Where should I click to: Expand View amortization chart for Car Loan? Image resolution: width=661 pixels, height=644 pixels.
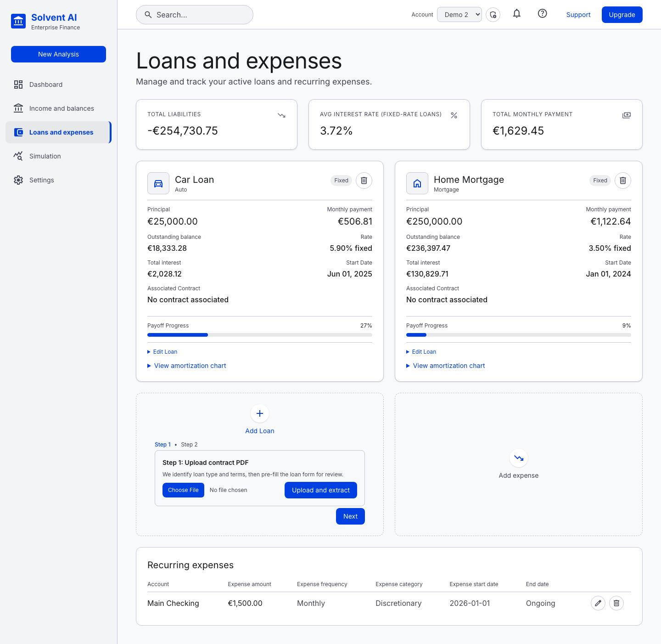tap(187, 366)
